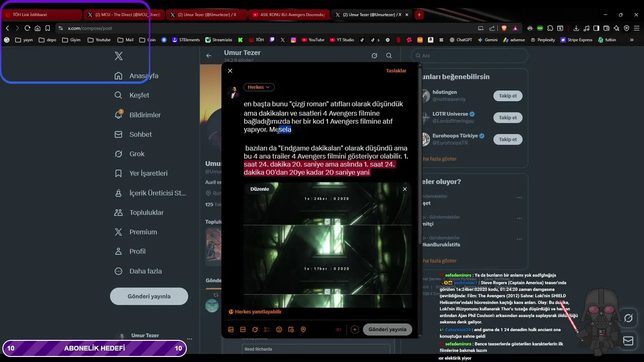The image size is (644, 362).
Task: Schedule the post with calendar icon
Action: pos(291,329)
